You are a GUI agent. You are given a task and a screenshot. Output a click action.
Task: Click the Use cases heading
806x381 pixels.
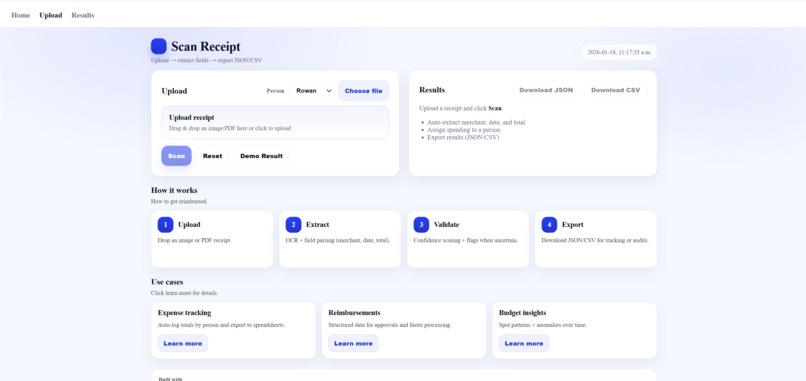pos(167,282)
